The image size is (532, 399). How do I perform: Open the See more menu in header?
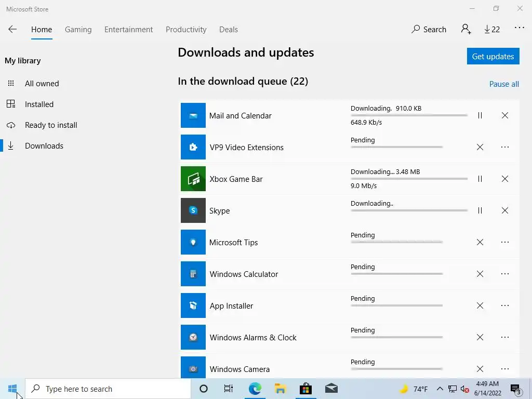click(520, 28)
